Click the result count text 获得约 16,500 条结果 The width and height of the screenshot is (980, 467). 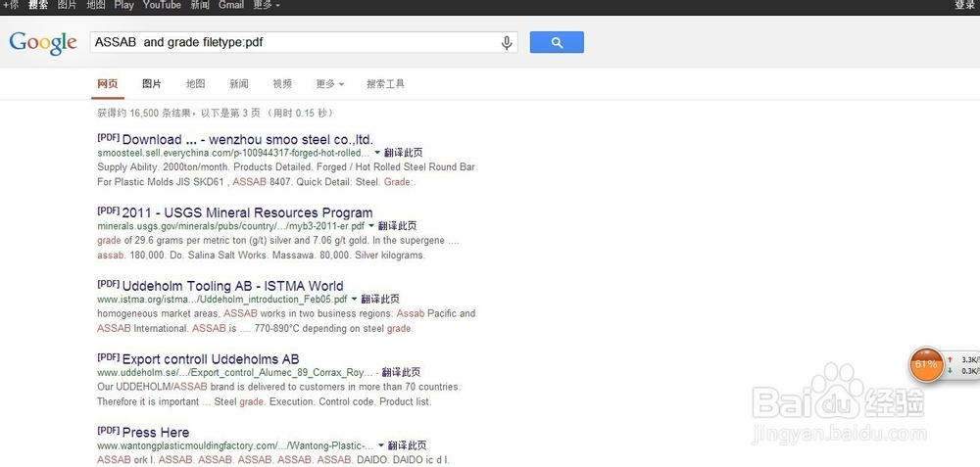pos(145,113)
